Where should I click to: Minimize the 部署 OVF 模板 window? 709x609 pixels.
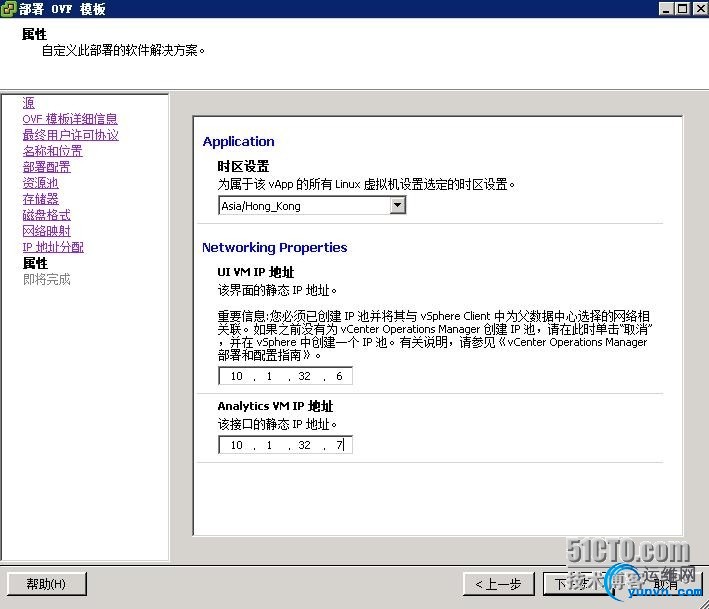tap(666, 9)
